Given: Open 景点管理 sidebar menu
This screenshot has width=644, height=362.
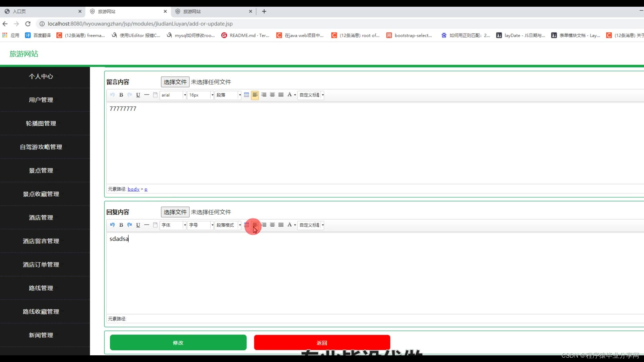Looking at the screenshot, I should pos(41,171).
